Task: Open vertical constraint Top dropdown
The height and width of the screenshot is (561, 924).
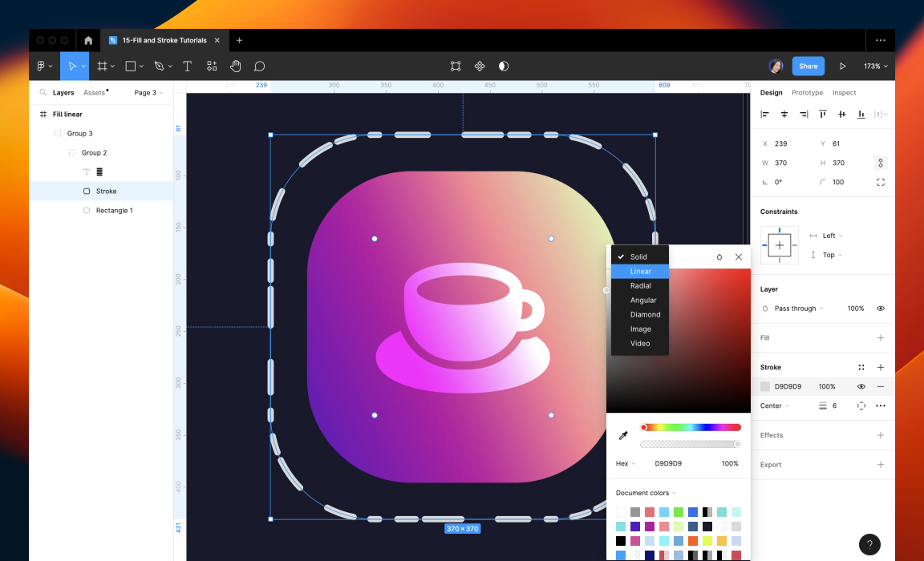Action: (833, 255)
